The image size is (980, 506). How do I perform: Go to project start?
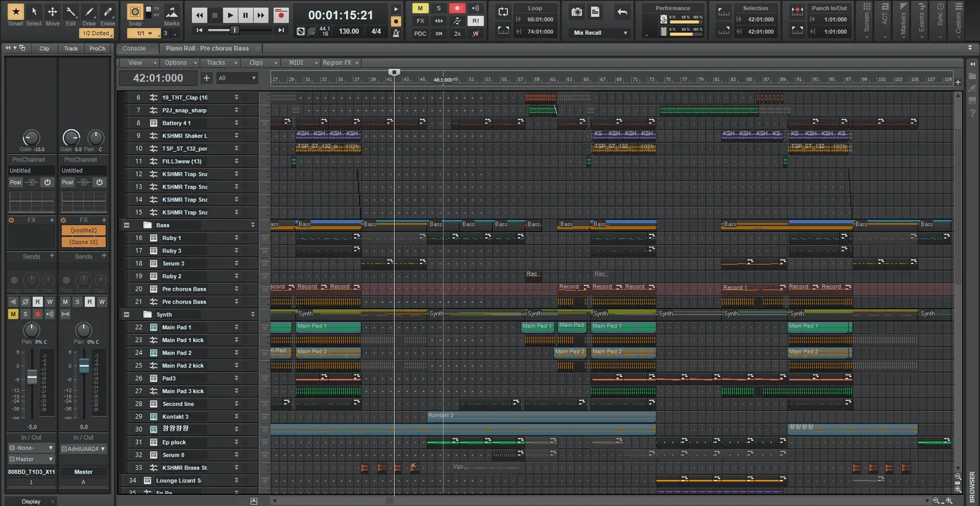click(x=199, y=30)
